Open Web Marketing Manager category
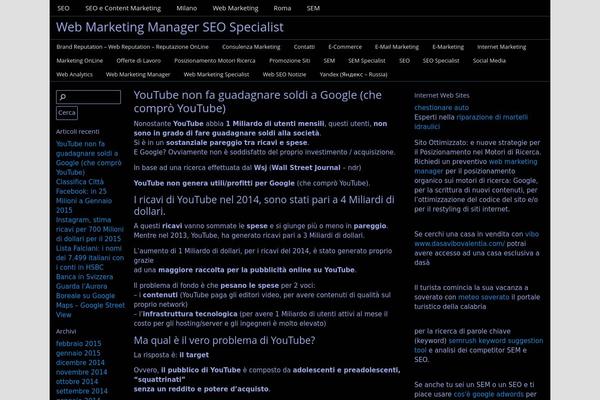Image resolution: width=600 pixels, height=400 pixels. 138,75
